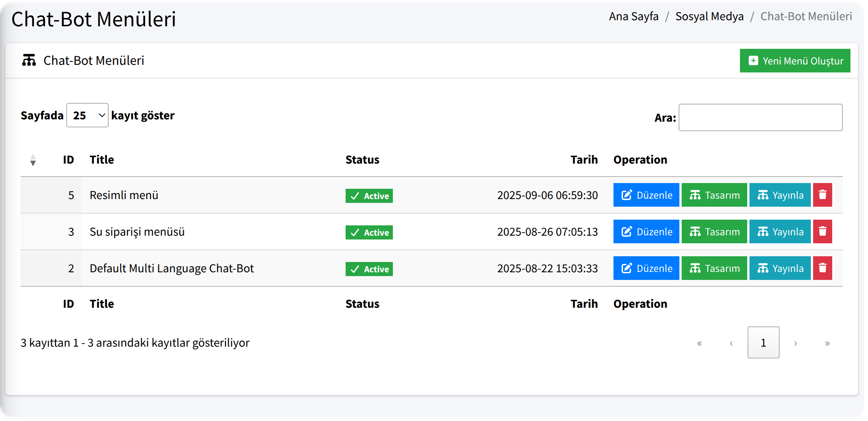Go to Ana Sayfa breadcrumb
Screen dimensions: 868x421
coord(633,16)
